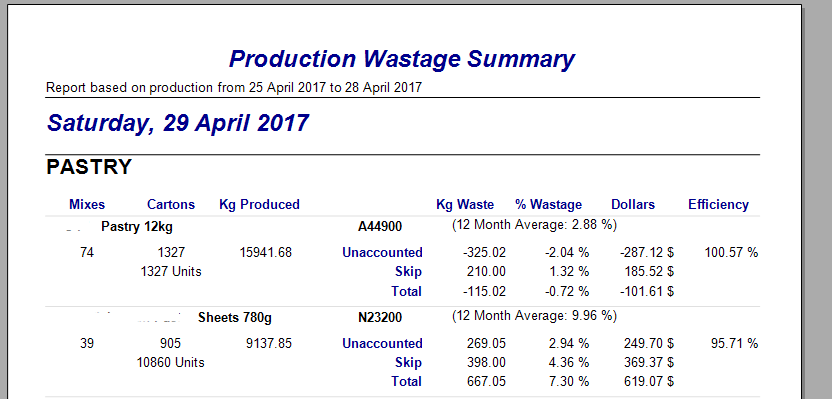
Task: Click the Mixes column header
Action: pyautogui.click(x=87, y=204)
